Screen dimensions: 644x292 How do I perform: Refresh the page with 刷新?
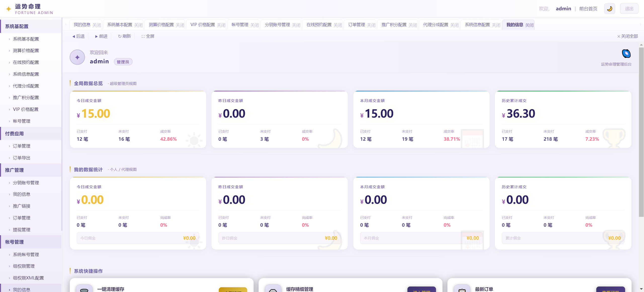(x=124, y=36)
